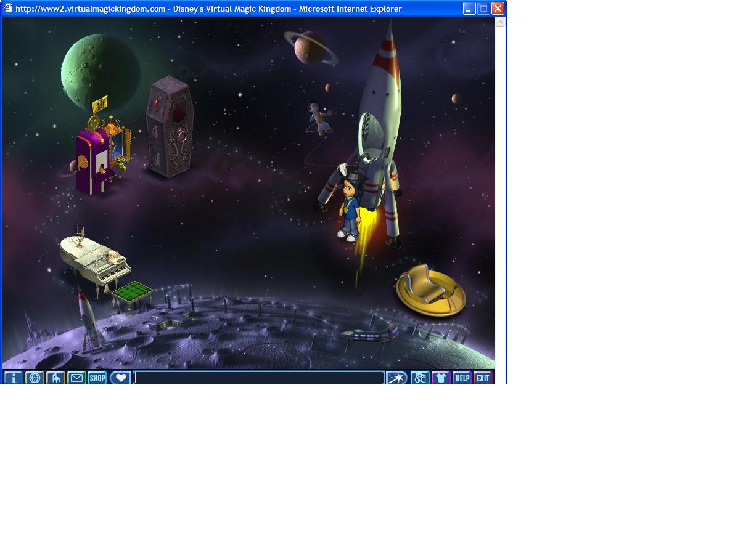The width and height of the screenshot is (751, 560).
Task: Select the green checkered table item
Action: coord(132,291)
